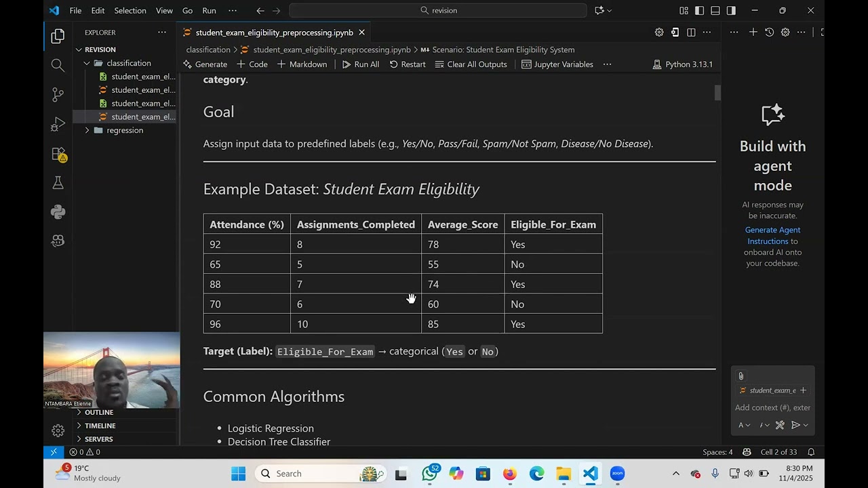
Task: Click the title bar search box
Action: 438,10
